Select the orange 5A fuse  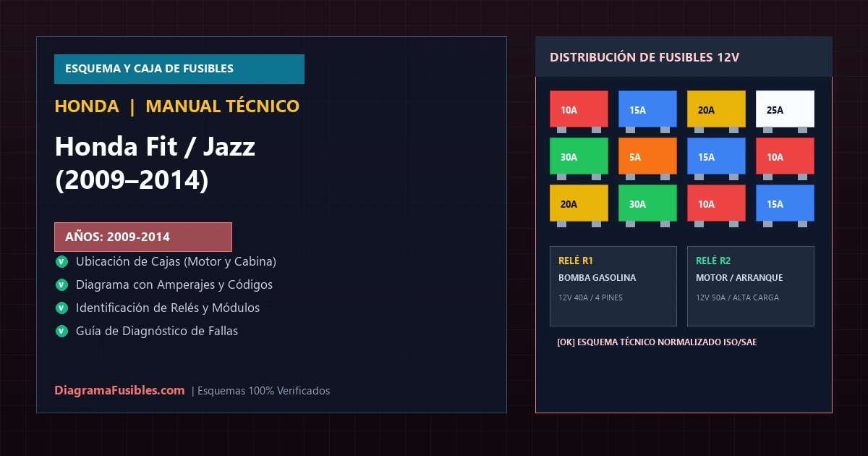click(647, 156)
